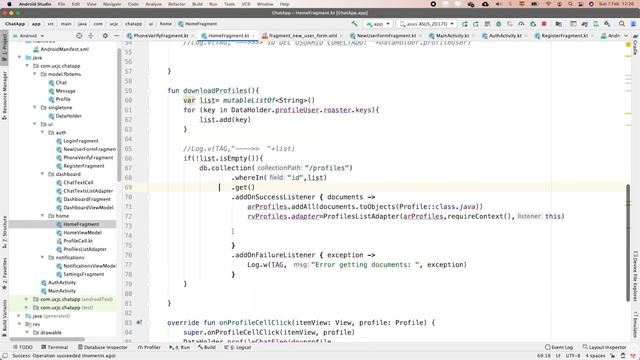
Task: Hide the Project panel with minus icon
Action: 116,36
